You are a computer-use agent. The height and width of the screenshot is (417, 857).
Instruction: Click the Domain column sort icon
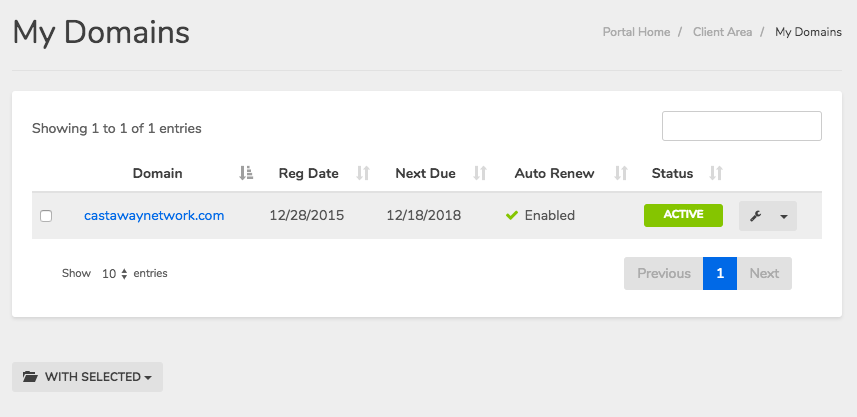(x=247, y=173)
